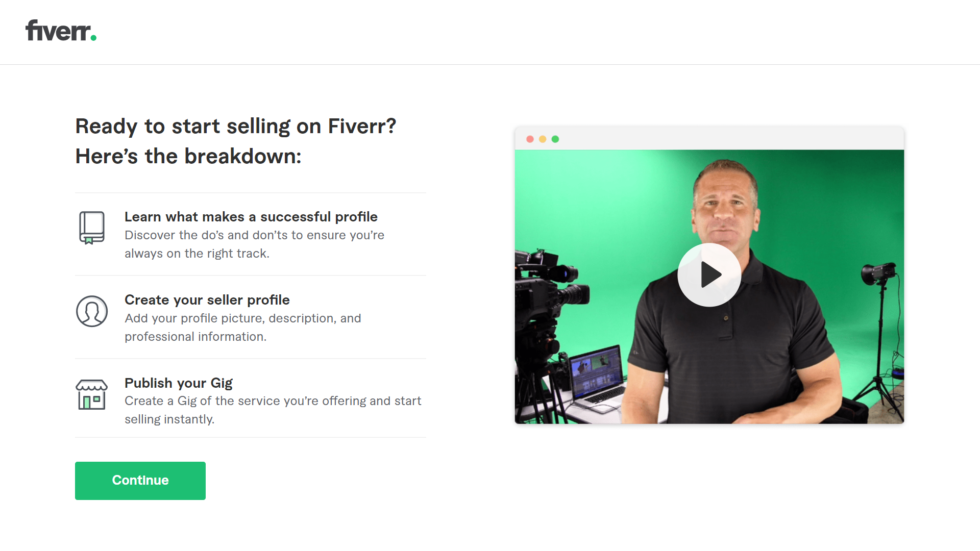Click the red dot in video window header
The height and width of the screenshot is (551, 980).
coord(530,139)
